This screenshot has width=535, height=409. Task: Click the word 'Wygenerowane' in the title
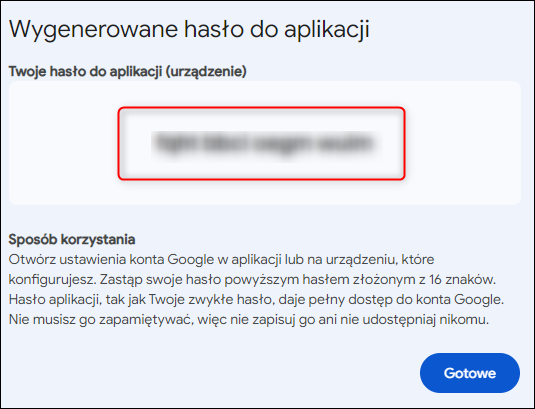click(x=93, y=29)
